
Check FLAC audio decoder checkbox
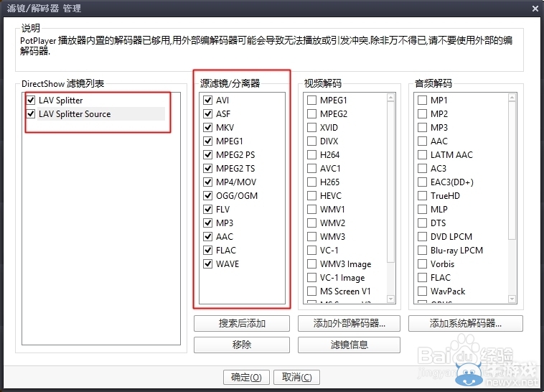(x=422, y=278)
